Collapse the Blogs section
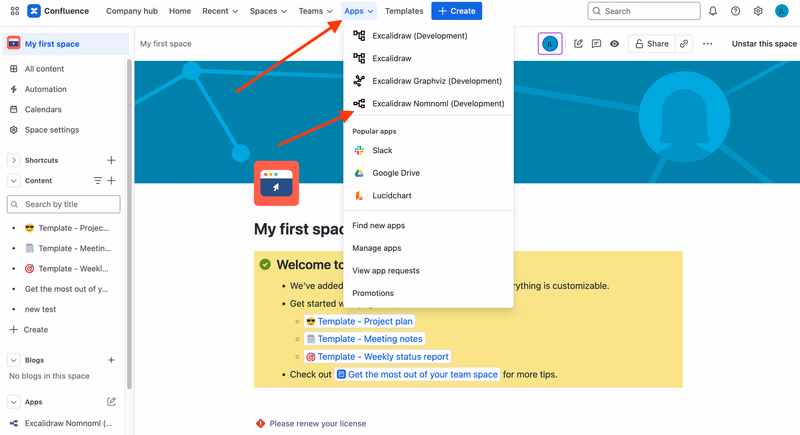This screenshot has height=435, width=800. (14, 360)
